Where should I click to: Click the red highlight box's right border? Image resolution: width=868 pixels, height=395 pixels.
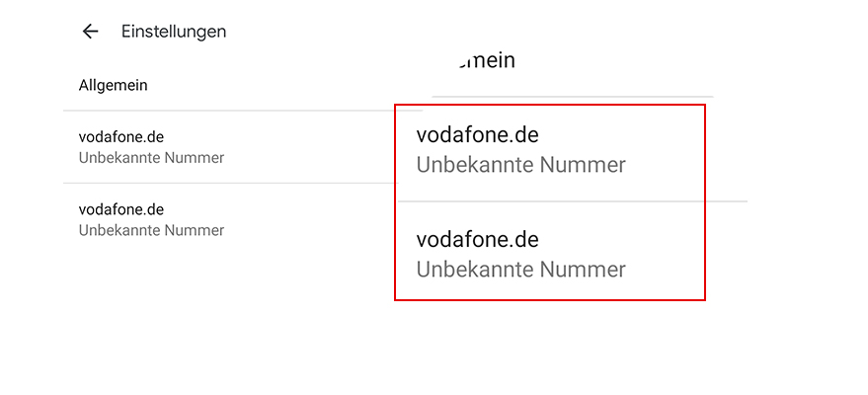click(x=705, y=201)
